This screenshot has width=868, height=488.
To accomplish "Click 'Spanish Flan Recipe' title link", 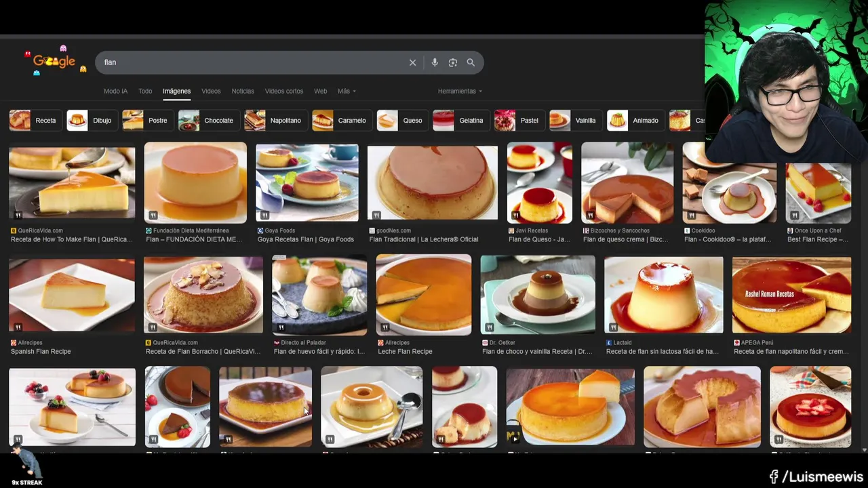I will (x=41, y=351).
